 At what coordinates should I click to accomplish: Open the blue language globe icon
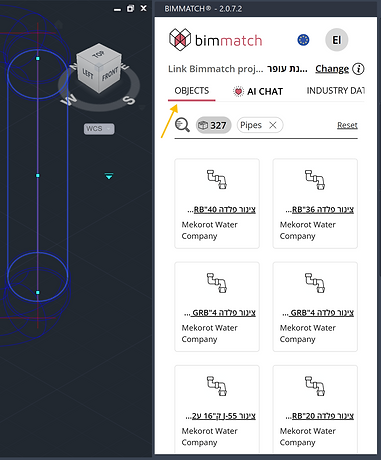tap(303, 40)
